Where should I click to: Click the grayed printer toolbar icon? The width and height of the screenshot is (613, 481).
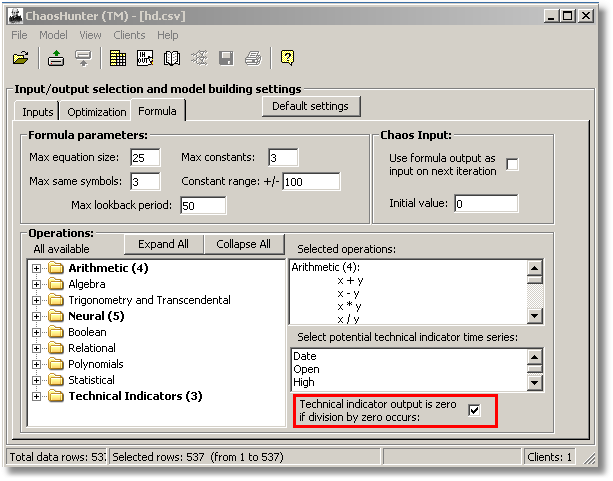coord(253,58)
